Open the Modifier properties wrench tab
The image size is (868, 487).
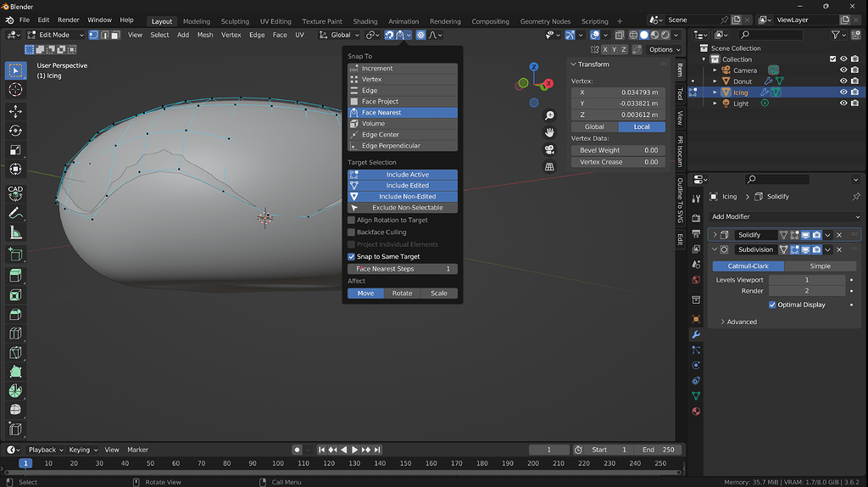(697, 334)
